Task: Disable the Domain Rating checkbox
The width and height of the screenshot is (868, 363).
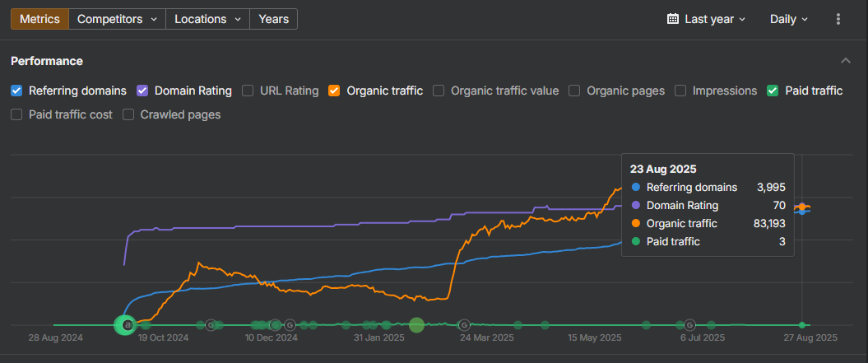Action: coord(142,91)
